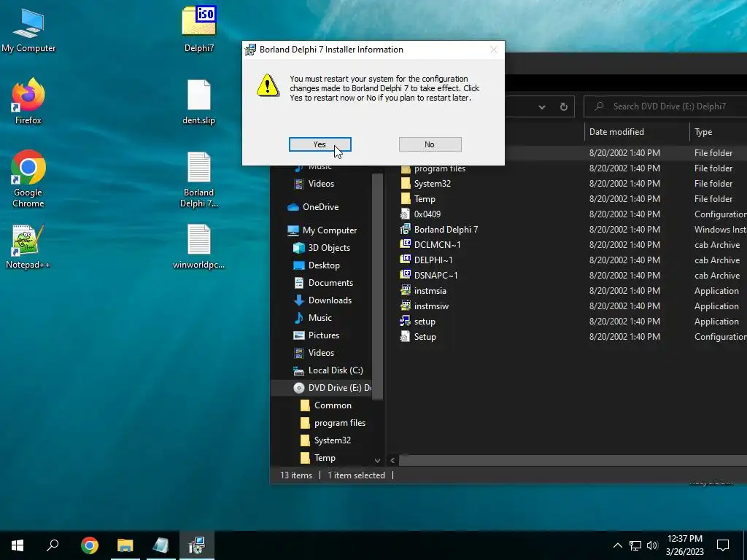Sort by Date modified column
The width and height of the screenshot is (747, 560).
(x=636, y=132)
